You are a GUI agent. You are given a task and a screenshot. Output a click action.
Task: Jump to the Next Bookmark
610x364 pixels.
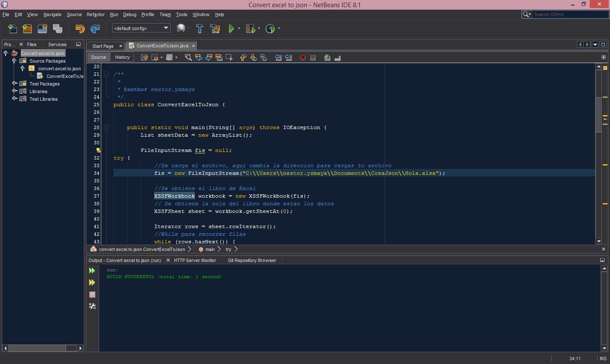[x=253, y=58]
